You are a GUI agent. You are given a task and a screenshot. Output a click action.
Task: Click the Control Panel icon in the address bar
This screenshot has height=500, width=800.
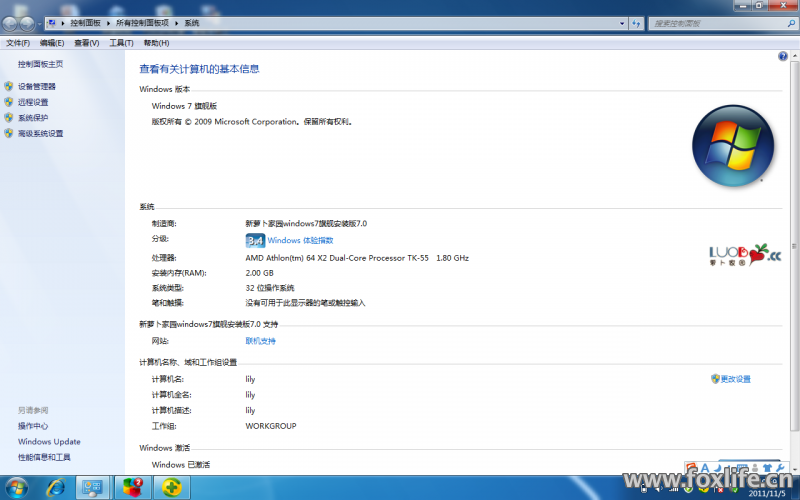pyautogui.click(x=52, y=23)
